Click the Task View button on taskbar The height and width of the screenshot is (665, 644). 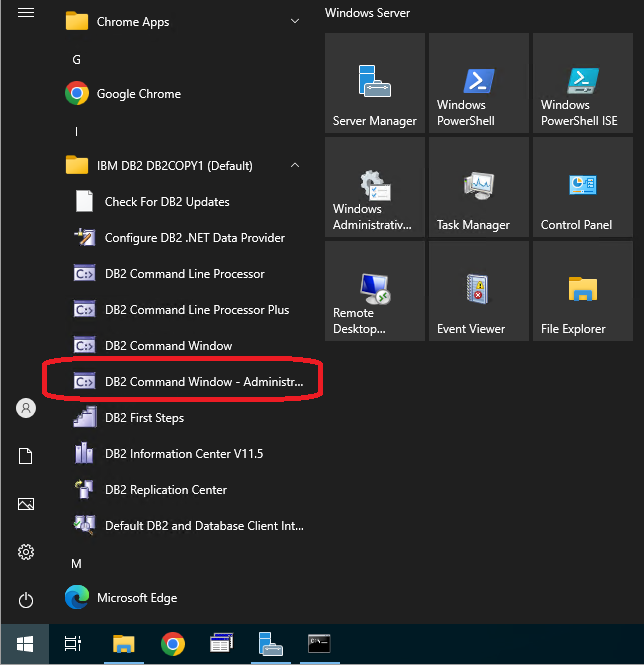72,644
